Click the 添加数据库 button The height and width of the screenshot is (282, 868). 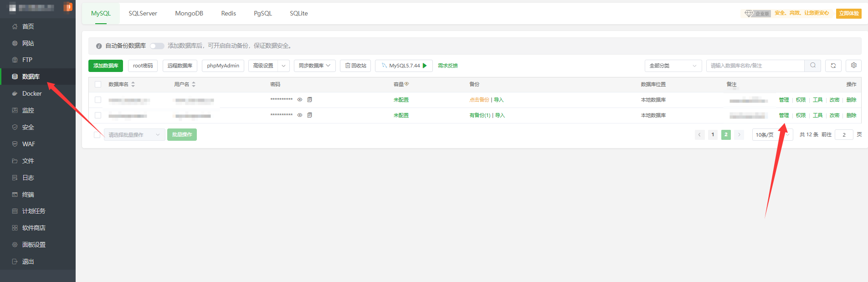coord(106,66)
